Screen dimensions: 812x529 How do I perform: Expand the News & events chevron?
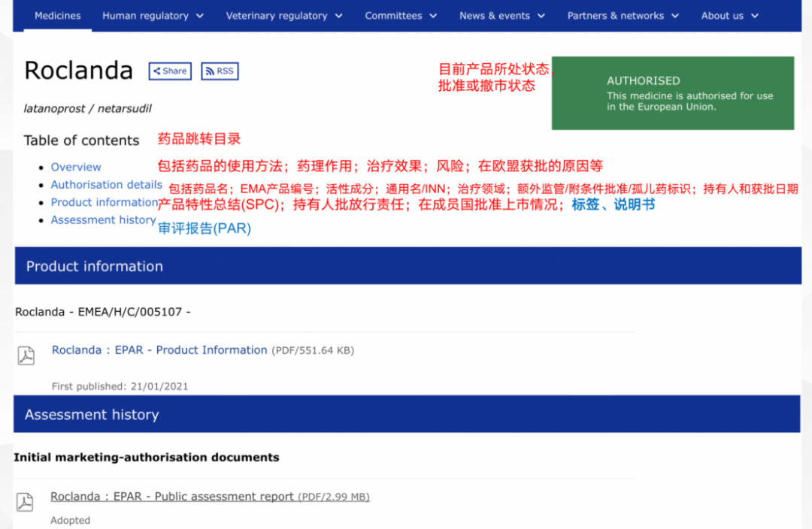[541, 16]
